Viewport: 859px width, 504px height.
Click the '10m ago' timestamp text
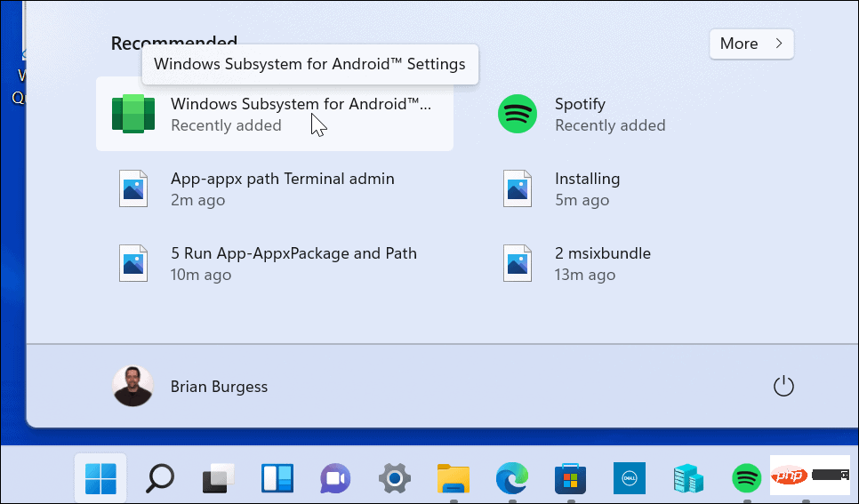coord(200,275)
